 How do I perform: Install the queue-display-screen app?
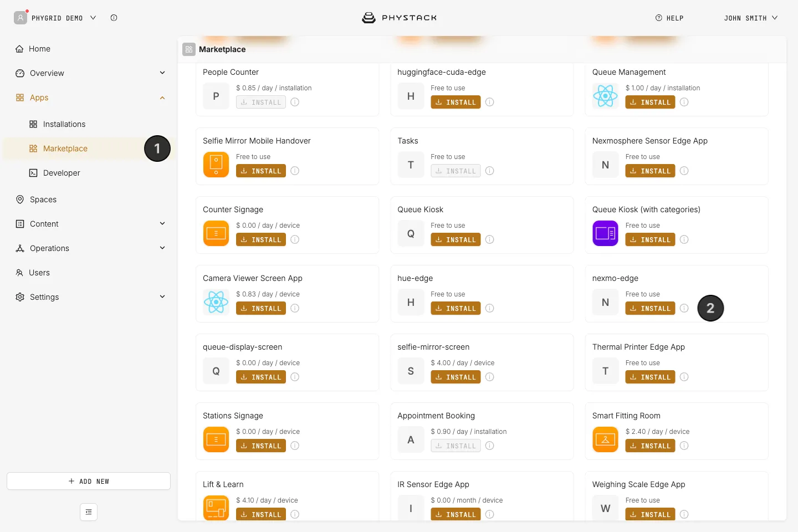[261, 377]
